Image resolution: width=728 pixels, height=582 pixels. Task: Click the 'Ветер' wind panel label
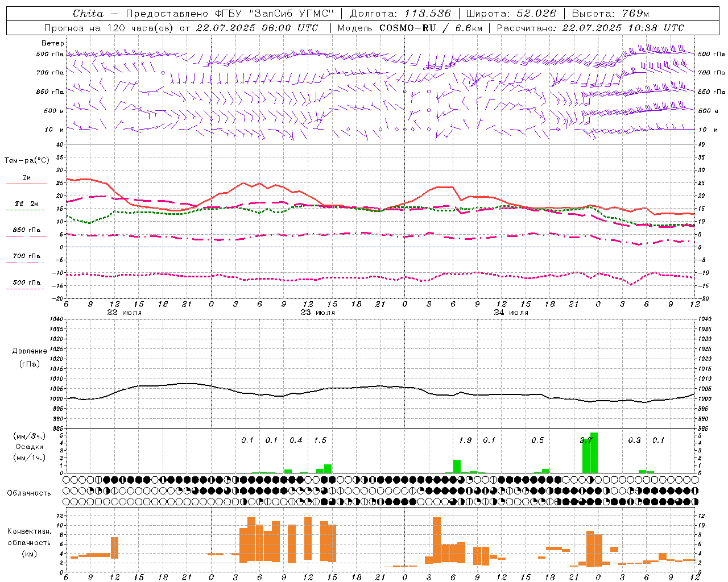point(53,43)
